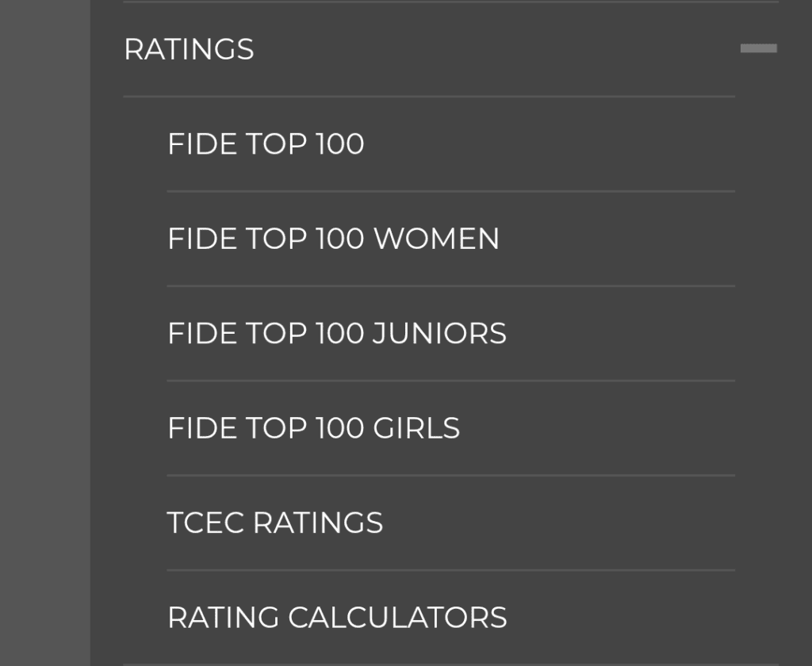Choose TCEC RATINGS in the submenu
The height and width of the screenshot is (666, 812).
coord(274,523)
